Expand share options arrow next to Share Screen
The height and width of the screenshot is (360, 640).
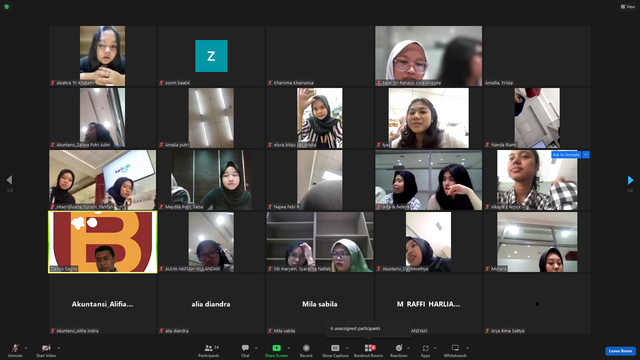point(289,348)
